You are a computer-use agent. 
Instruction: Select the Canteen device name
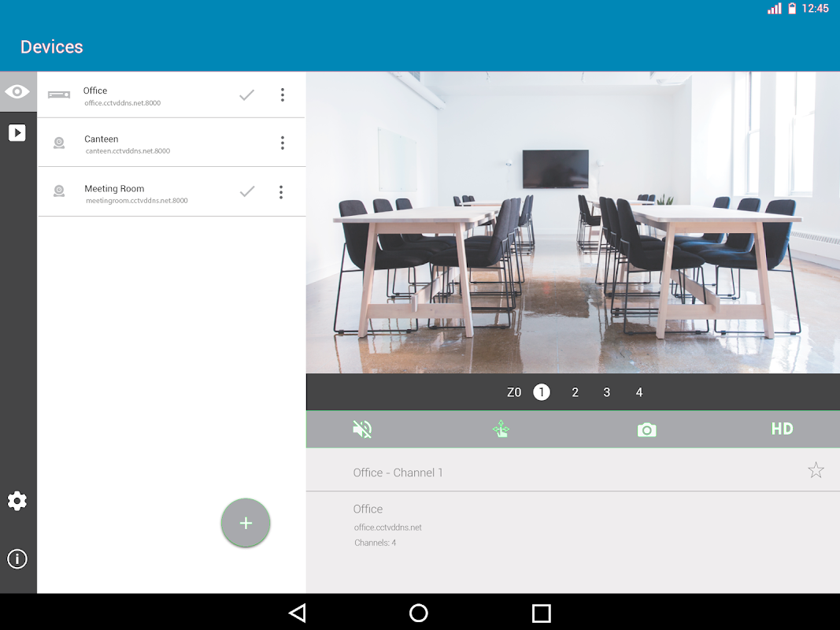[102, 139]
